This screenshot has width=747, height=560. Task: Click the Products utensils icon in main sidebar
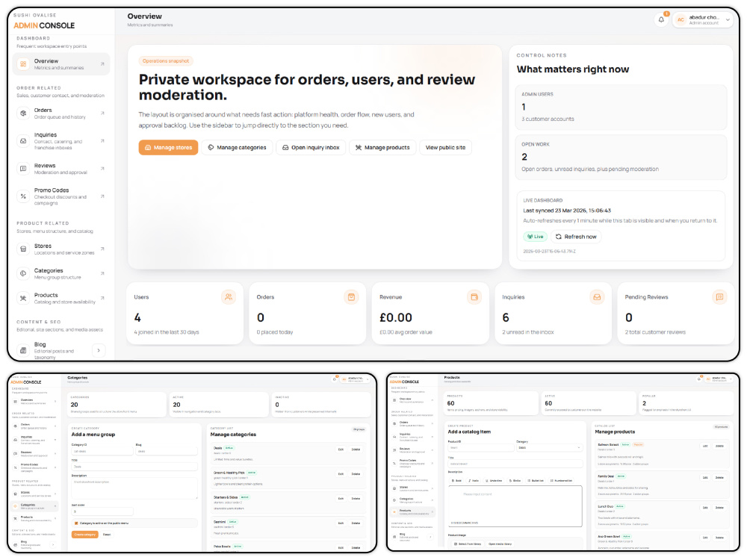pos(23,298)
